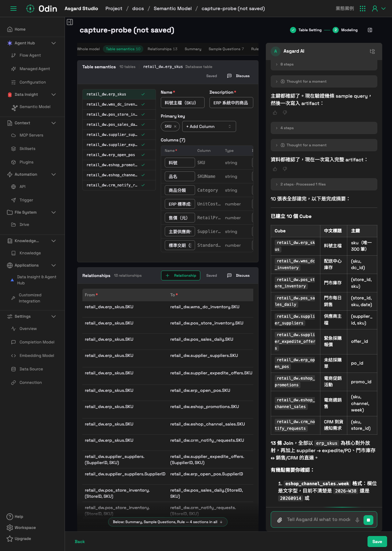Viewport: 392px width, 551px height.
Task: Focus the Tell Asgard AI input field
Action: pyautogui.click(x=318, y=519)
